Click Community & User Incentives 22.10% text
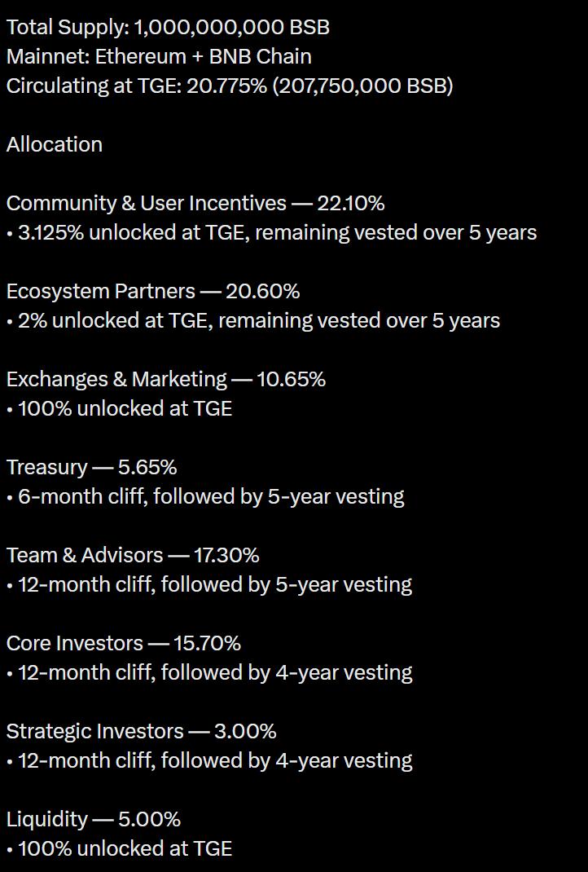Viewport: 588px width, 872px height. [195, 203]
